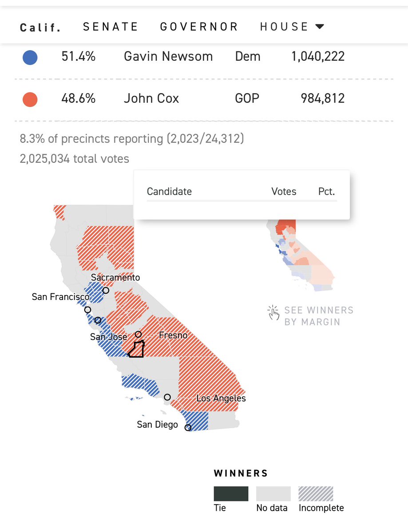Click the Gavin Newsom candidate name
The height and width of the screenshot is (532, 408).
pos(168,56)
